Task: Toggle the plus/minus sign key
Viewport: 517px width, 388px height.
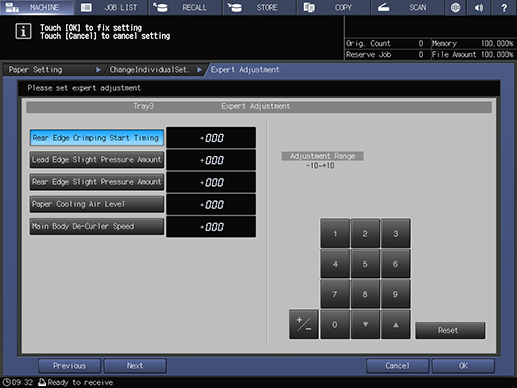Action: 304,325
